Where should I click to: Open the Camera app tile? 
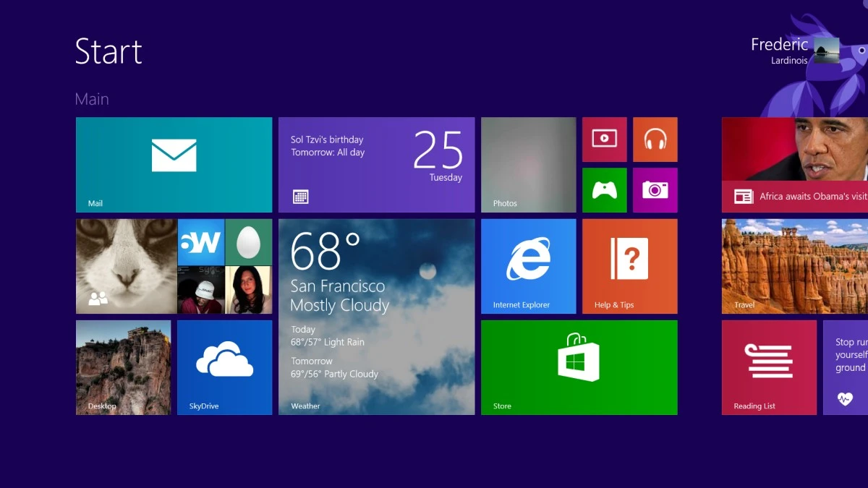click(x=655, y=190)
